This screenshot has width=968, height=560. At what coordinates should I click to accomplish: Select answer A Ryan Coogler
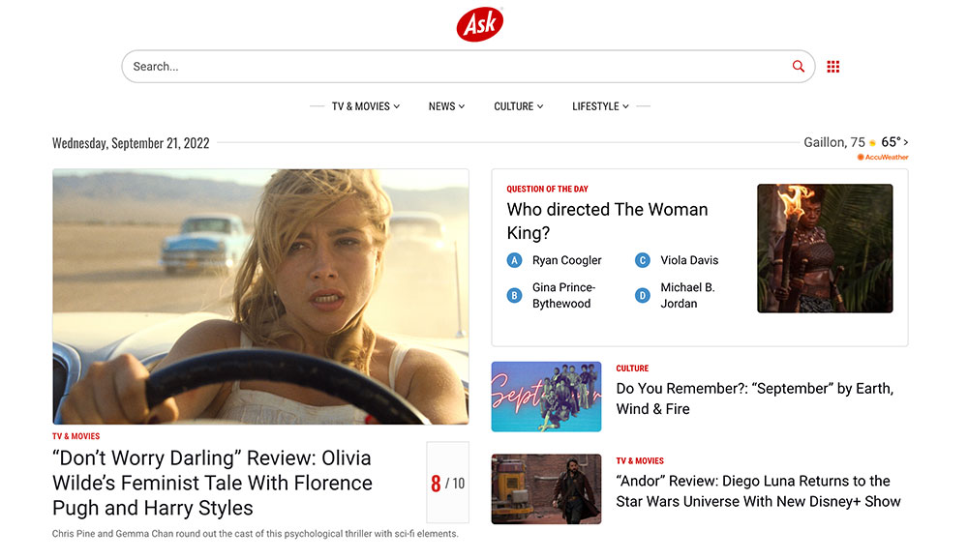click(555, 260)
